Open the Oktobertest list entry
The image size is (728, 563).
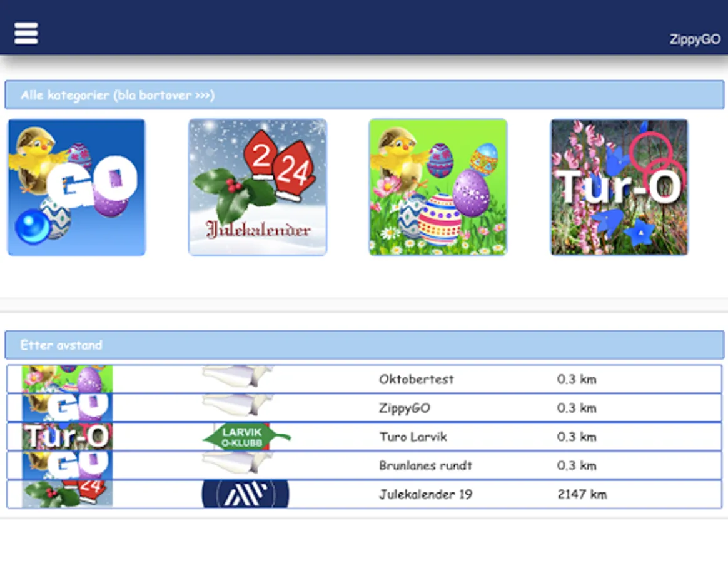(365, 379)
